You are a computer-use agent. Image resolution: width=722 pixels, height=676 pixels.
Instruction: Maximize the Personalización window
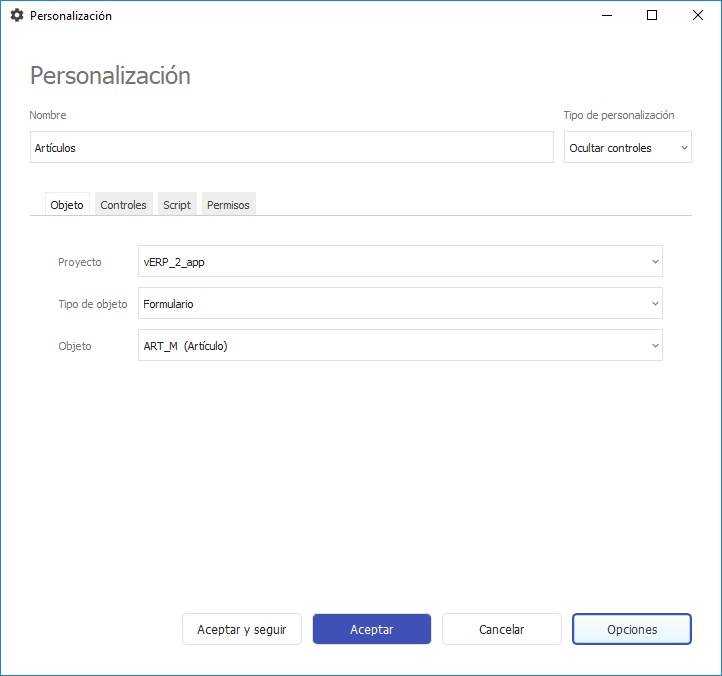(652, 16)
